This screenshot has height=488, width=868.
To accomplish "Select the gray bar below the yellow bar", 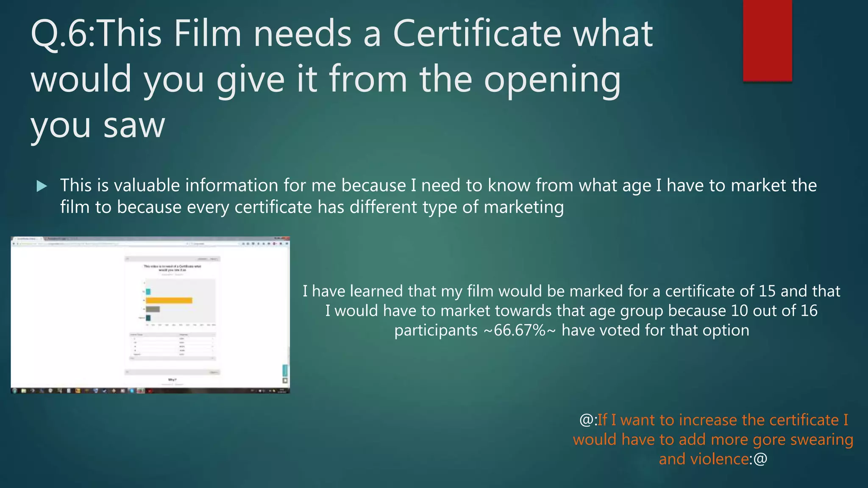I will [x=153, y=309].
